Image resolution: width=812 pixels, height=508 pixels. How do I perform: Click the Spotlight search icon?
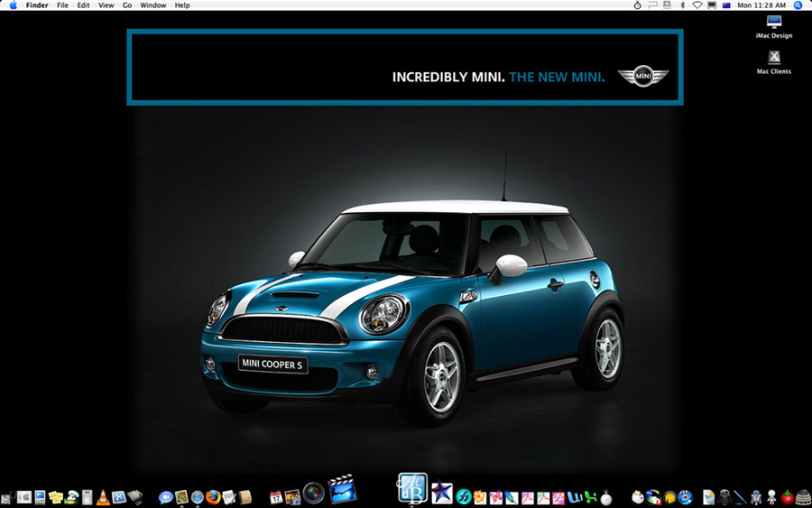pos(798,5)
